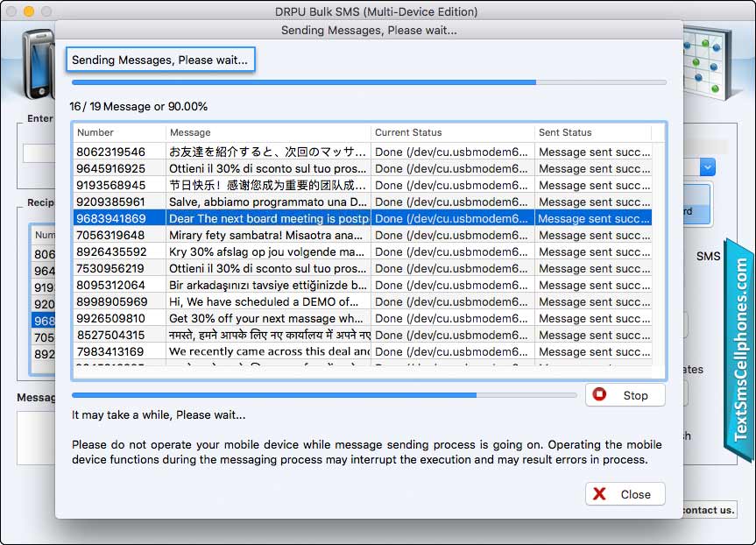Sort by the Sent Status column header
Image resolution: width=756 pixels, height=545 pixels.
[x=592, y=132]
